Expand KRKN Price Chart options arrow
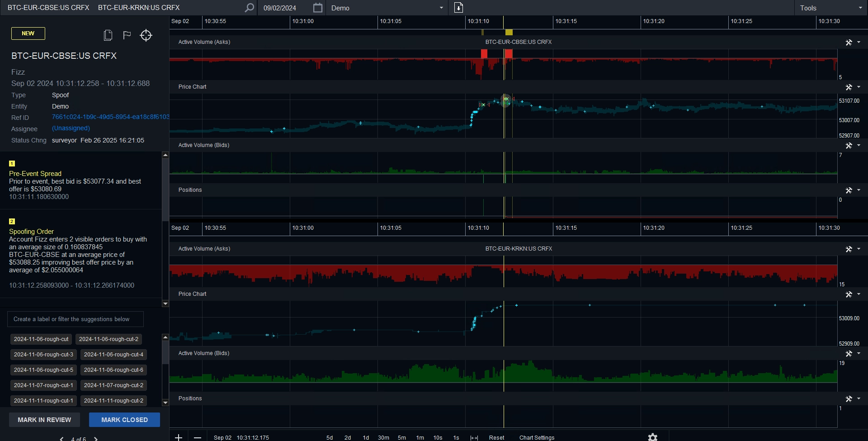The width and height of the screenshot is (868, 441). coord(859,294)
